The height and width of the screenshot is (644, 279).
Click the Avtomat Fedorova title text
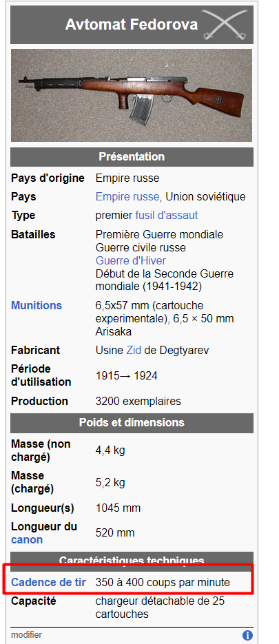pos(132,25)
